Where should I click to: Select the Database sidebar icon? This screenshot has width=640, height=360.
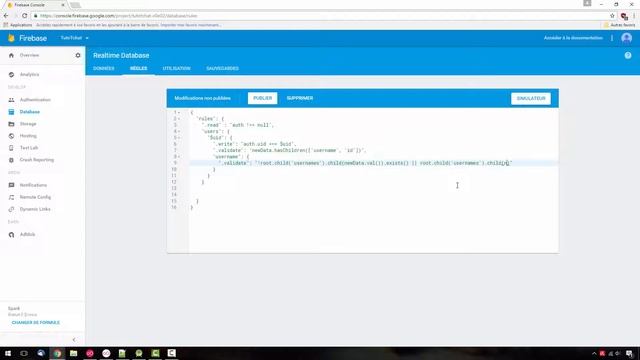(11, 112)
